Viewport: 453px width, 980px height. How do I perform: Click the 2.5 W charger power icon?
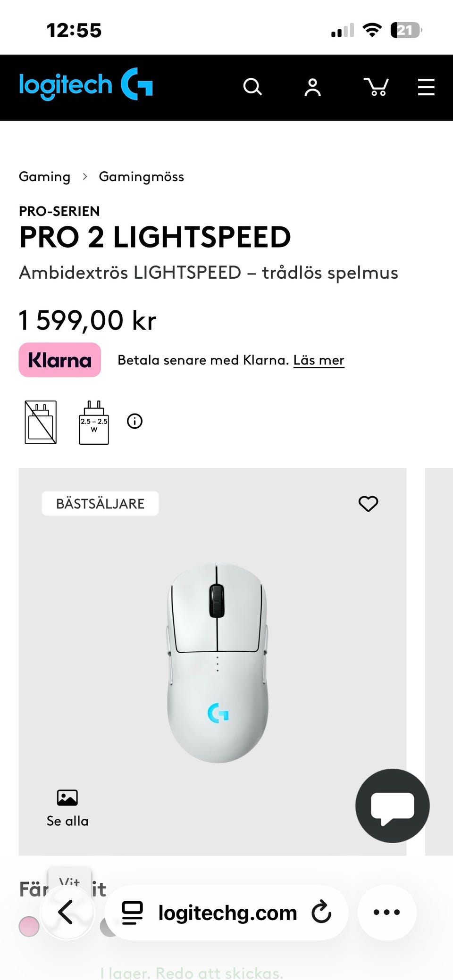point(94,423)
